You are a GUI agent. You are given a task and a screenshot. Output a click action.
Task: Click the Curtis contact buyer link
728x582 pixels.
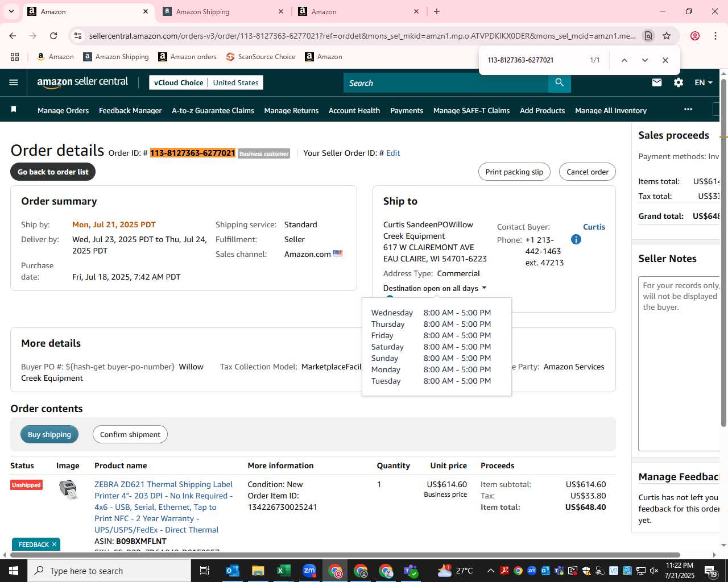pos(594,227)
